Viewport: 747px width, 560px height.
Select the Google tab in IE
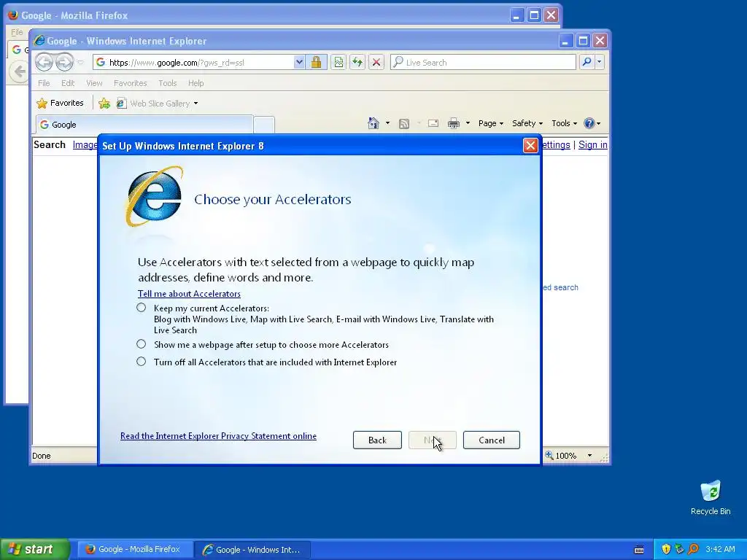[144, 125]
